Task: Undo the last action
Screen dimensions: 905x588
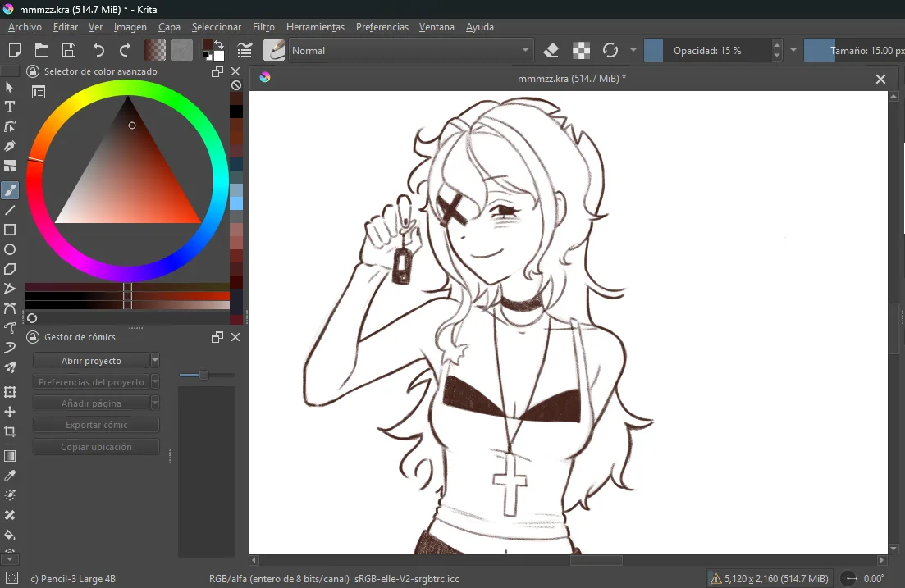Action: tap(98, 50)
